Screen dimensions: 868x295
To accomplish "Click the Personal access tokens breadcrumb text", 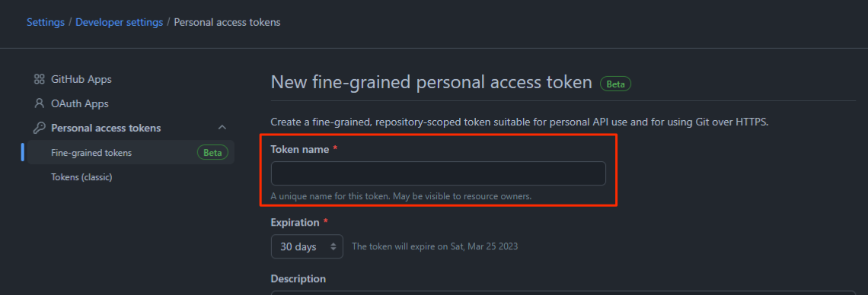I will coord(227,22).
